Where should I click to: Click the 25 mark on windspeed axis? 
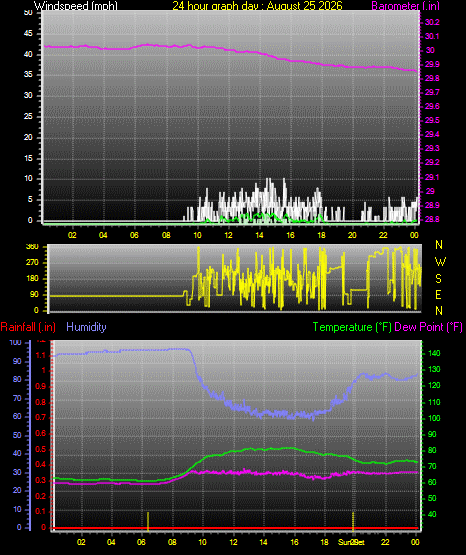click(28, 116)
